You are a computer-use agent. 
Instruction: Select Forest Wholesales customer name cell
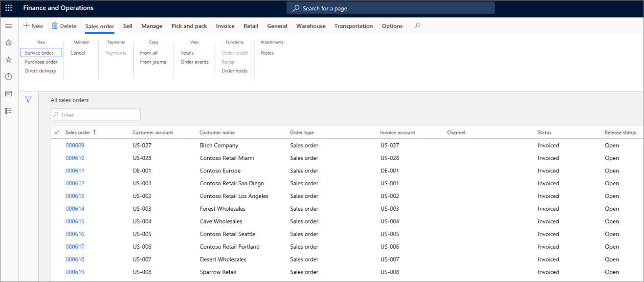(222, 209)
